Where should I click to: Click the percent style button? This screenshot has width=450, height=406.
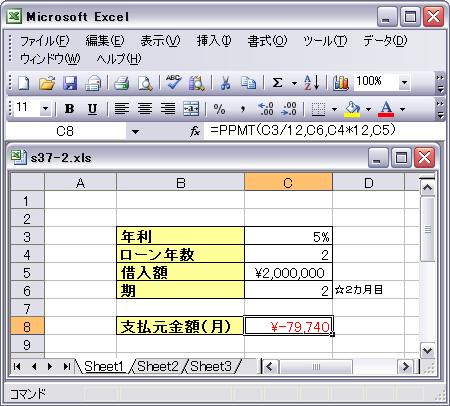click(x=219, y=109)
